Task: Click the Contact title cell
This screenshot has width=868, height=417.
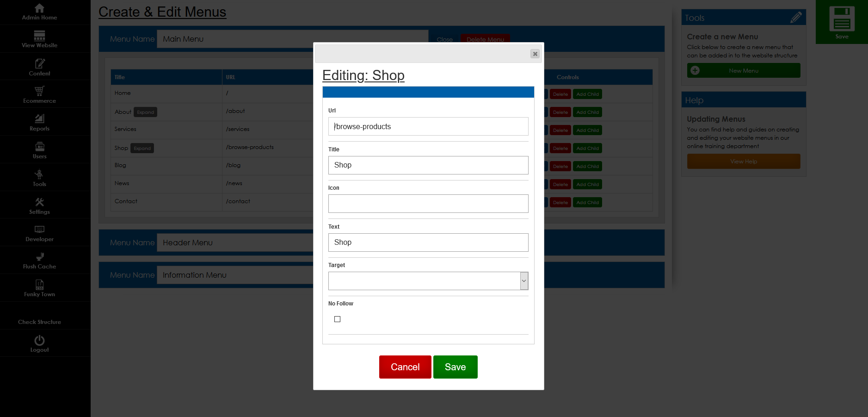Action: (166, 202)
